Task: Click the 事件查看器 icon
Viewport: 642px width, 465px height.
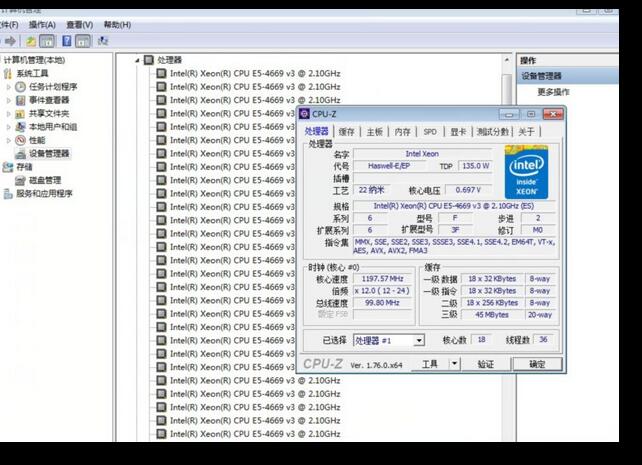Action: coord(20,100)
